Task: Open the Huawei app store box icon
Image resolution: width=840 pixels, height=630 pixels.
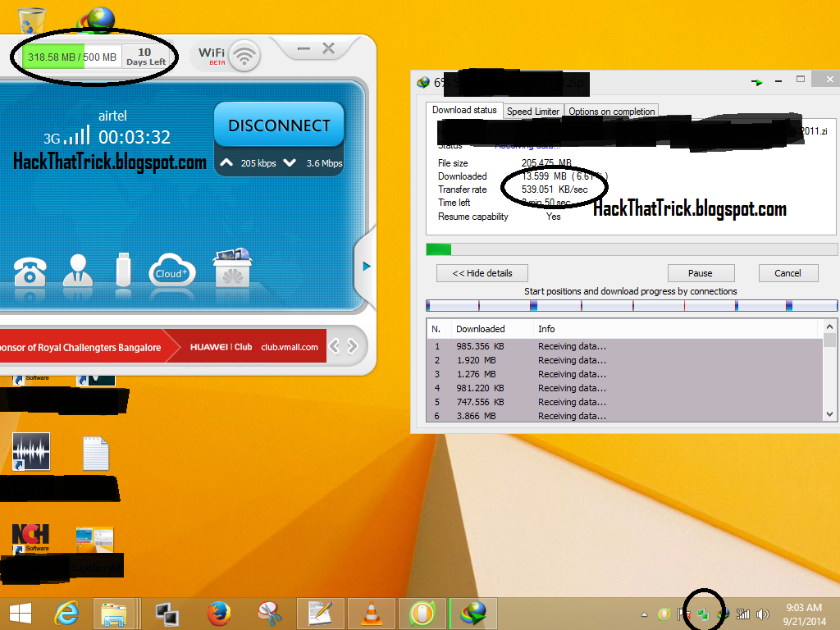Action: tap(232, 267)
